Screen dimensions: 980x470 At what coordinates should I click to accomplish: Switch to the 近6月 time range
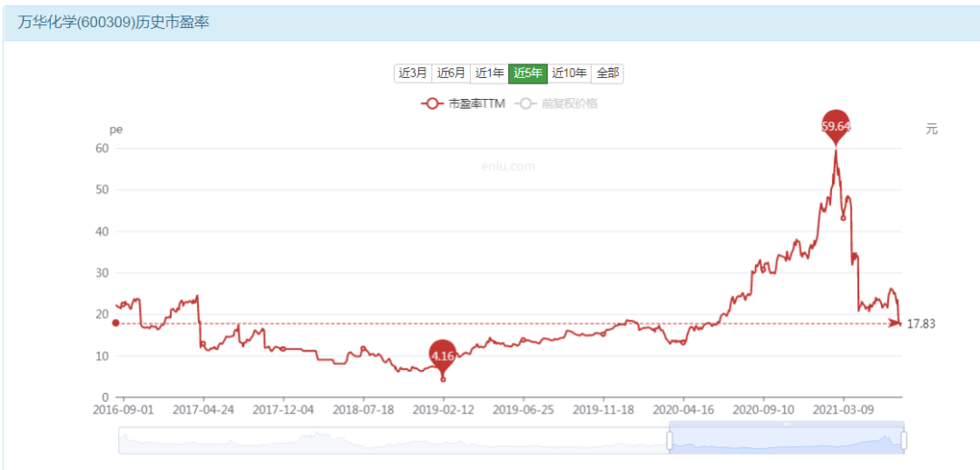coord(451,73)
